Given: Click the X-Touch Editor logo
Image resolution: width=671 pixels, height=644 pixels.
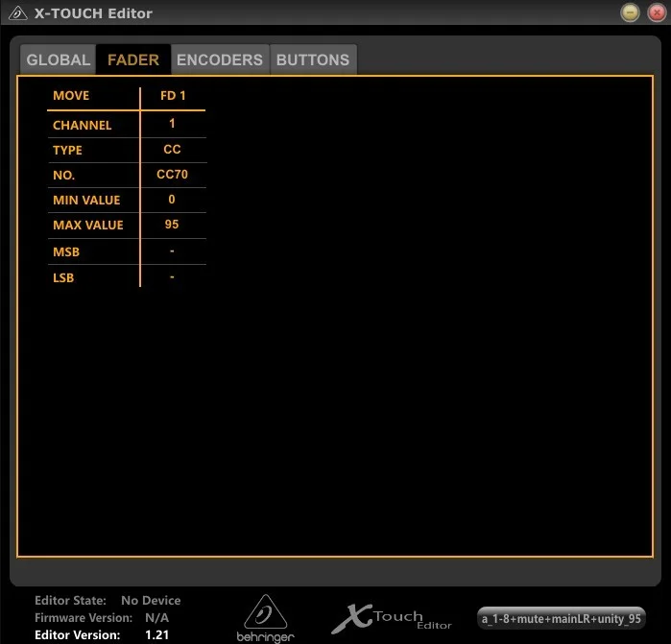Looking at the screenshot, I should point(392,618).
